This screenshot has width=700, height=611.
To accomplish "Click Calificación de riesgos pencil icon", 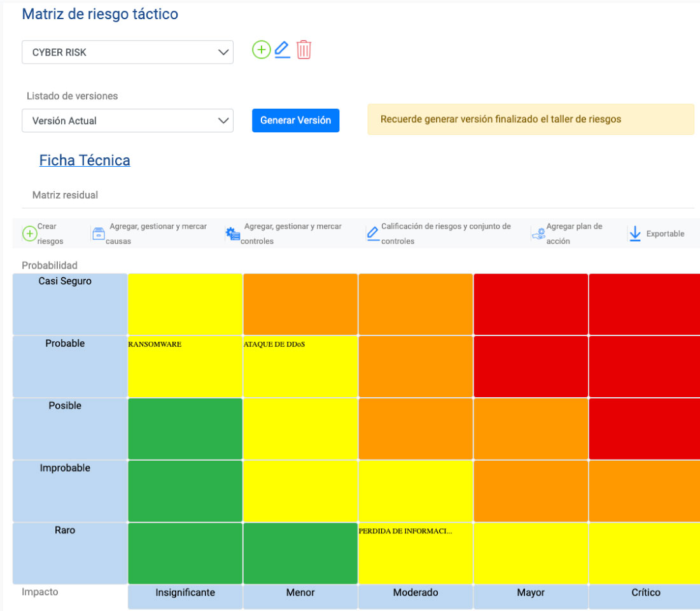I will tap(373, 234).
